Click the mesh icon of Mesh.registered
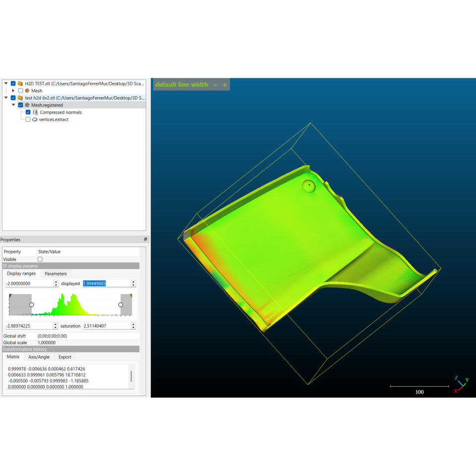This screenshot has width=476, height=476. point(27,105)
